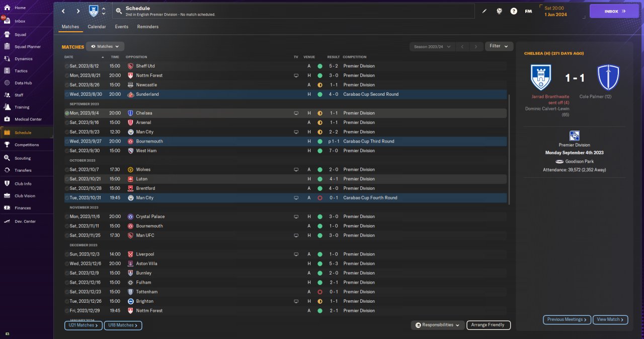Click the Chelsea badge in match summary
Image resolution: width=644 pixels, height=339 pixels.
coord(608,78)
